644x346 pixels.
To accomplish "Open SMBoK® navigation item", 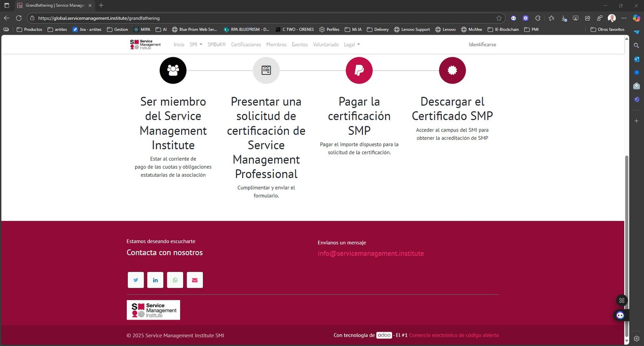I will pos(217,44).
